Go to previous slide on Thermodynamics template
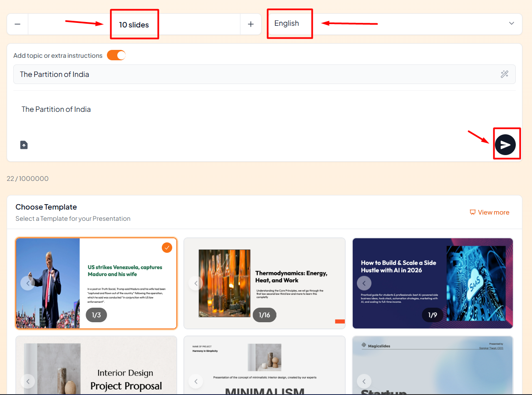This screenshot has height=395, width=532. (196, 284)
